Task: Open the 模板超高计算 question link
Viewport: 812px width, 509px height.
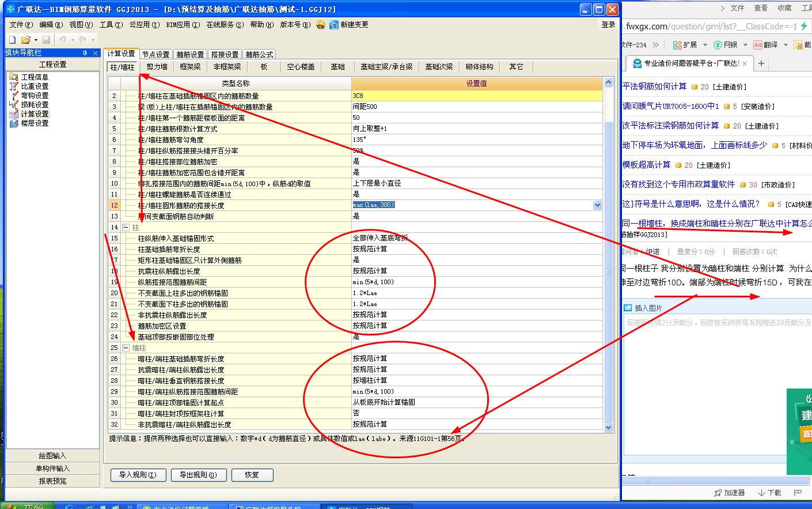Action: click(x=647, y=165)
